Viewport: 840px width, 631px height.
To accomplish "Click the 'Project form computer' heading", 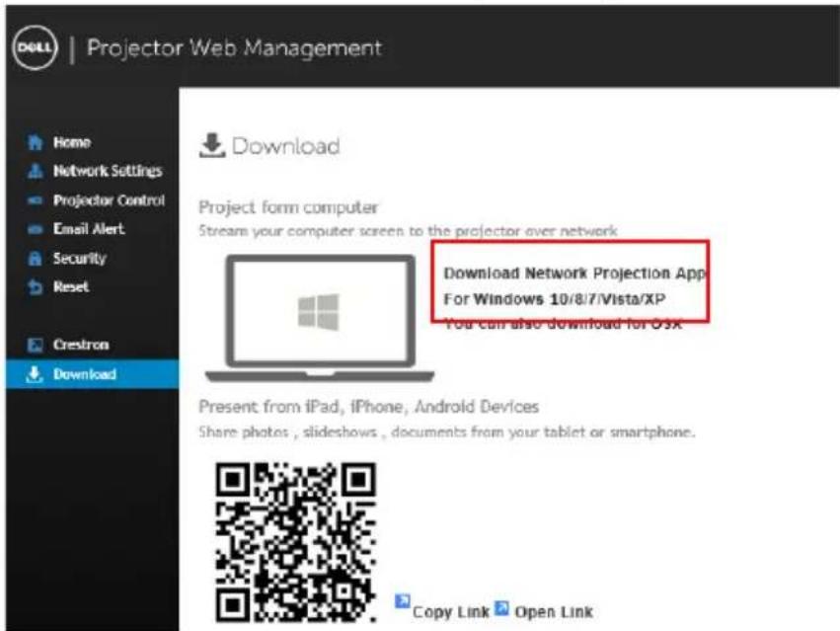I will 288,207.
